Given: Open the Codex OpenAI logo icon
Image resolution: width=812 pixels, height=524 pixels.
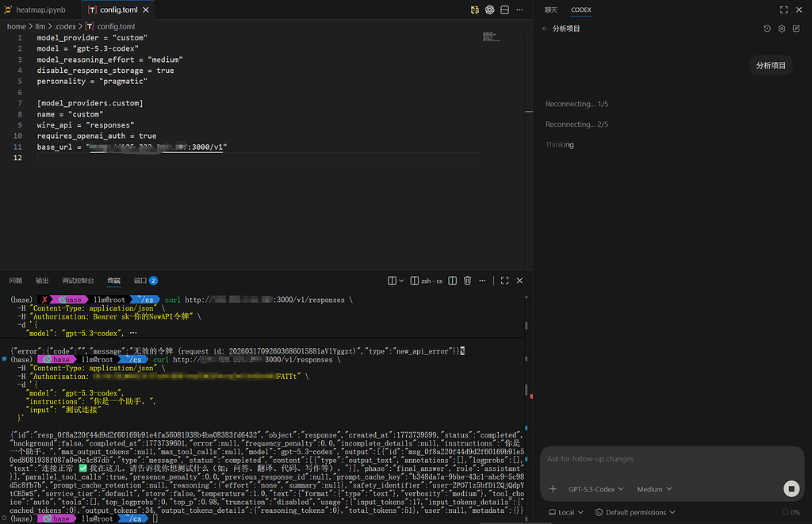Looking at the screenshot, I should 490,10.
